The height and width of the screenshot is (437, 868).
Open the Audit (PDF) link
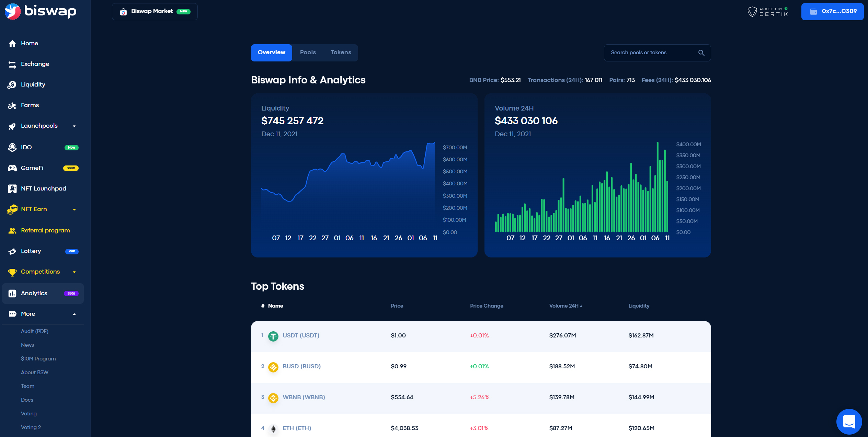coord(34,331)
